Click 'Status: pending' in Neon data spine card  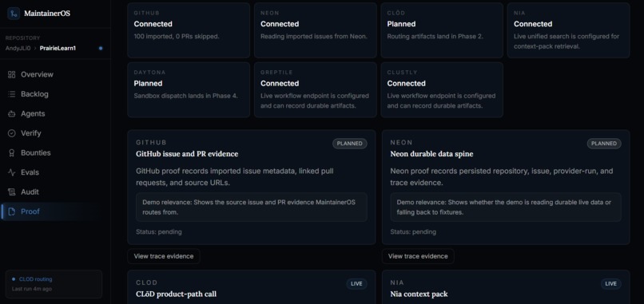413,232
